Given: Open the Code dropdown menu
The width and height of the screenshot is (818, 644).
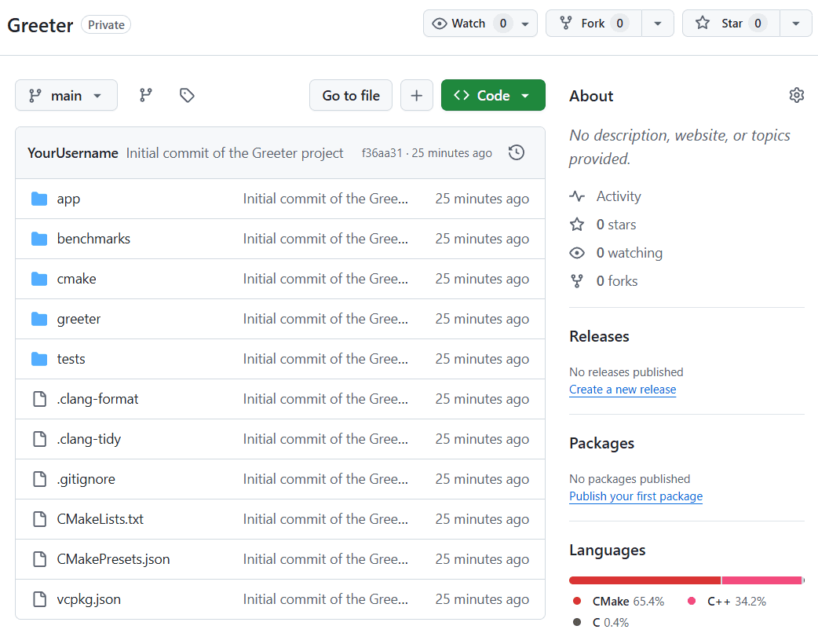Looking at the screenshot, I should point(493,94).
